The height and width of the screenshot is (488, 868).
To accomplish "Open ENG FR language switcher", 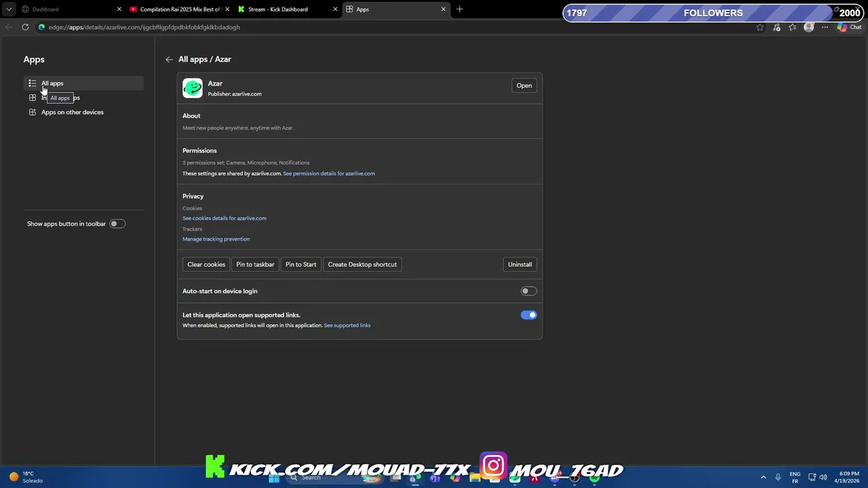I will pos(795,477).
